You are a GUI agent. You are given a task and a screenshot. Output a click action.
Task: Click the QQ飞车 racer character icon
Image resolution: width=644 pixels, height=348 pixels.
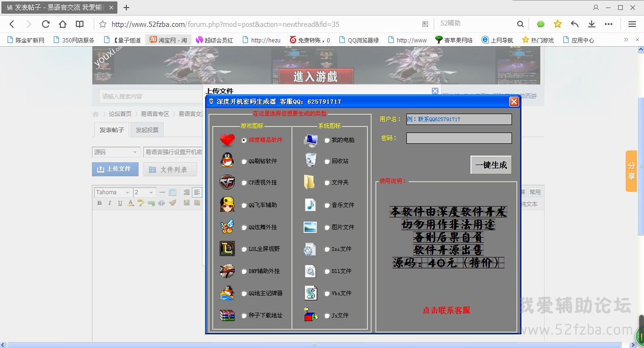pos(227,205)
